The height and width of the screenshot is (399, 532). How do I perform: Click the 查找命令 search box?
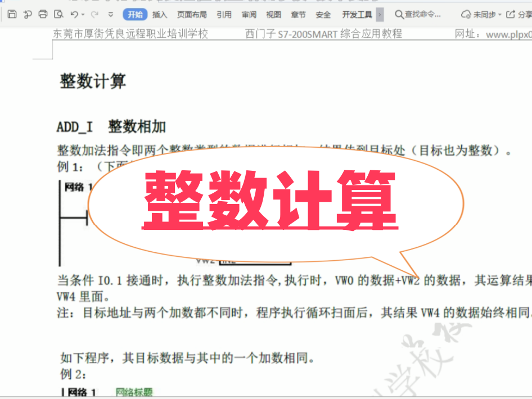(418, 15)
